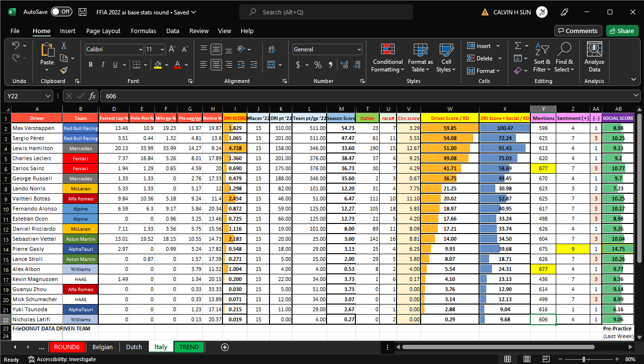Switch to the Belgian sheet tab
This screenshot has height=364, width=644.
[x=103, y=347]
